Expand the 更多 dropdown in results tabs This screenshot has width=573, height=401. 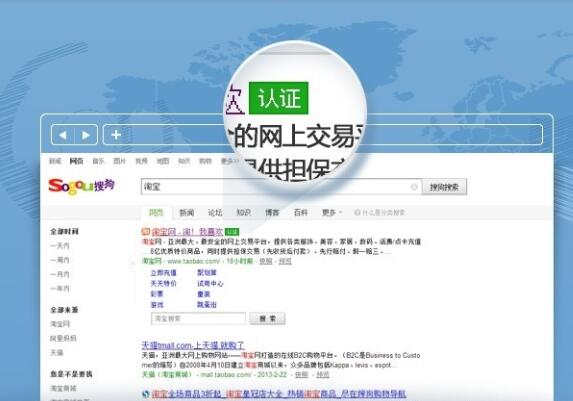[332, 213]
